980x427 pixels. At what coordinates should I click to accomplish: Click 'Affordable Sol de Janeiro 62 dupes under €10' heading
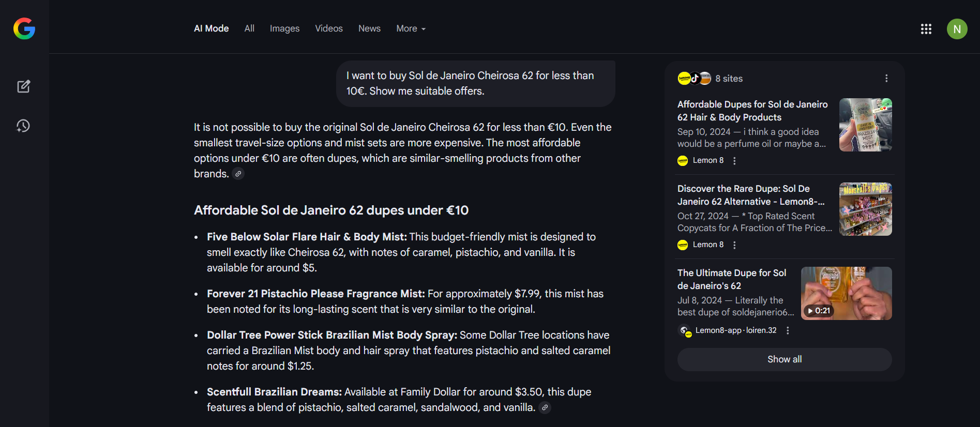(x=331, y=210)
